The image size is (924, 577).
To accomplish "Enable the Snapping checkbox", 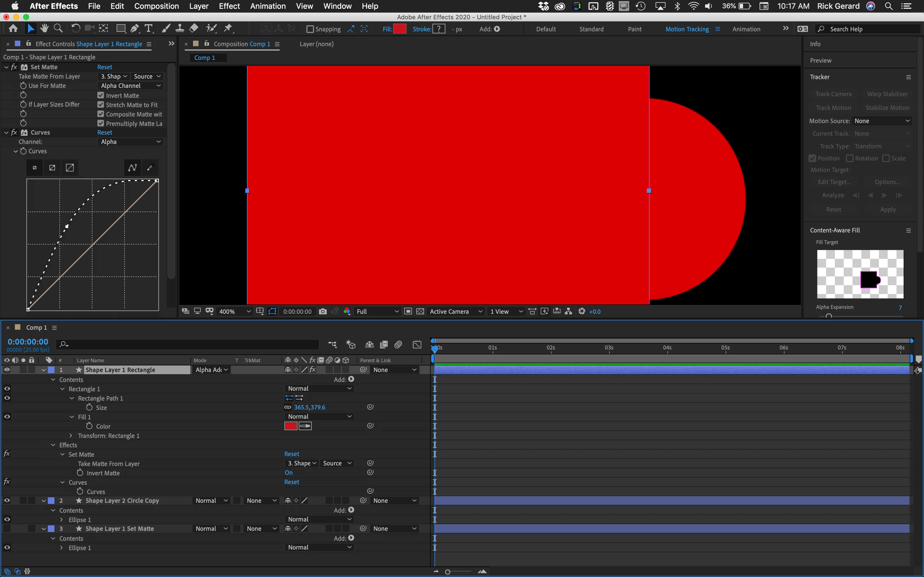I will [x=310, y=29].
